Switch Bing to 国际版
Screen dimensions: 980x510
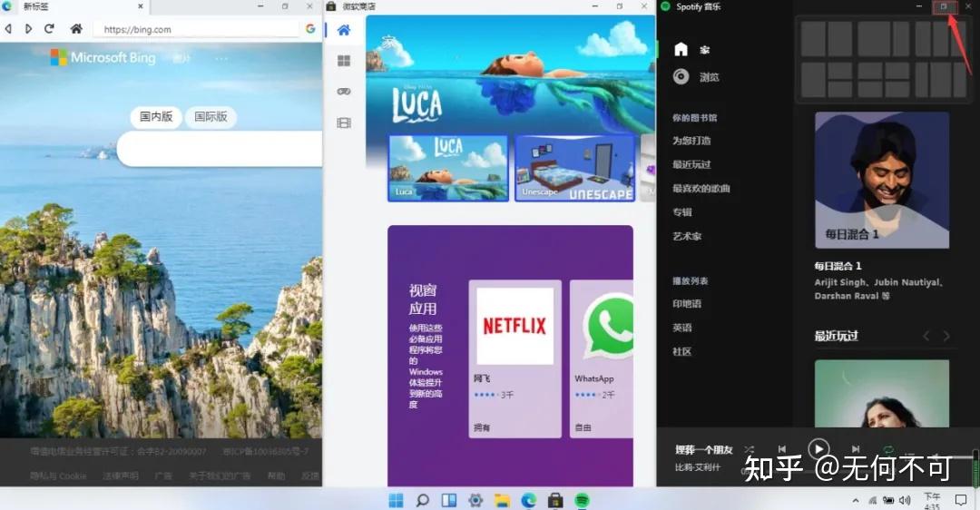coord(211,117)
